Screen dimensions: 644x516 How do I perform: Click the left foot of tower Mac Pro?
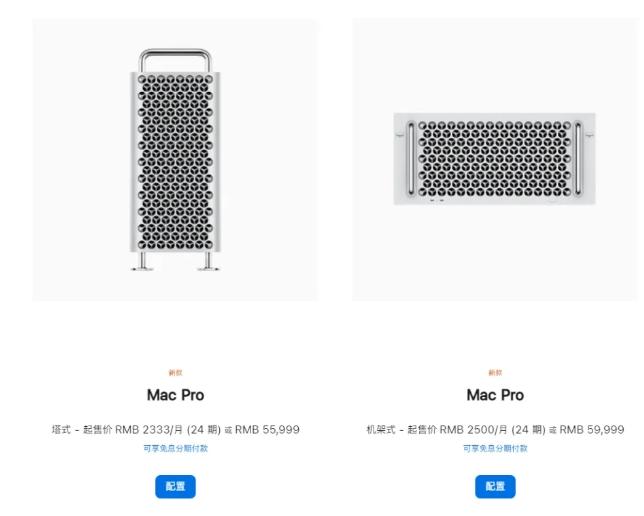pos(142,262)
